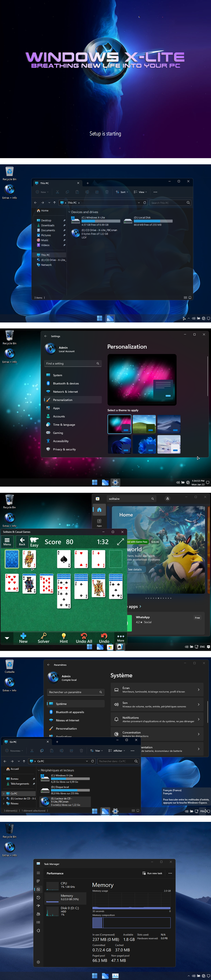Start a New Solitaire game
The height and width of the screenshot is (980, 211).
click(x=23, y=638)
